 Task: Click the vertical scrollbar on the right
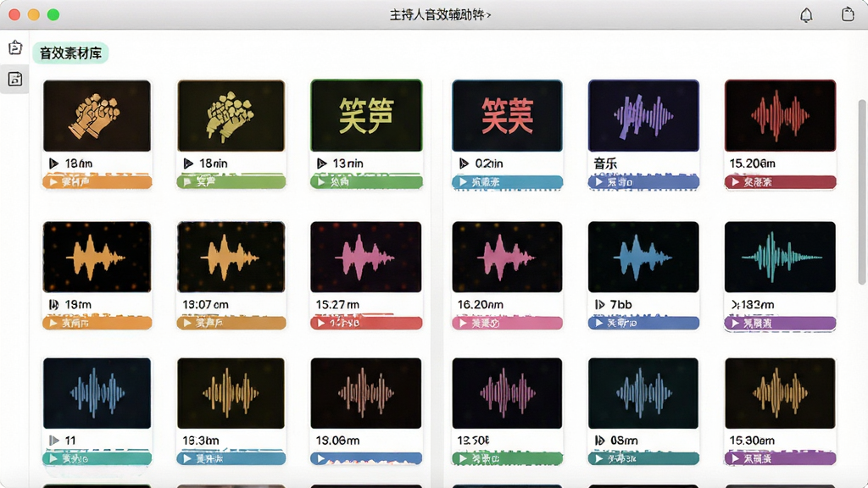tap(861, 192)
